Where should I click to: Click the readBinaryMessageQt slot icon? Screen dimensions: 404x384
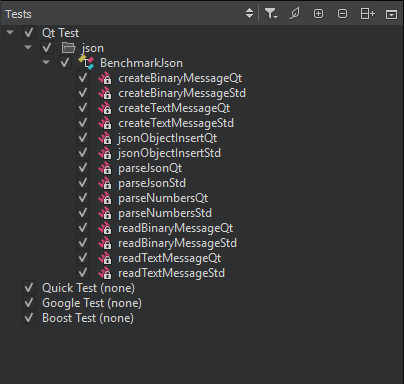105,228
